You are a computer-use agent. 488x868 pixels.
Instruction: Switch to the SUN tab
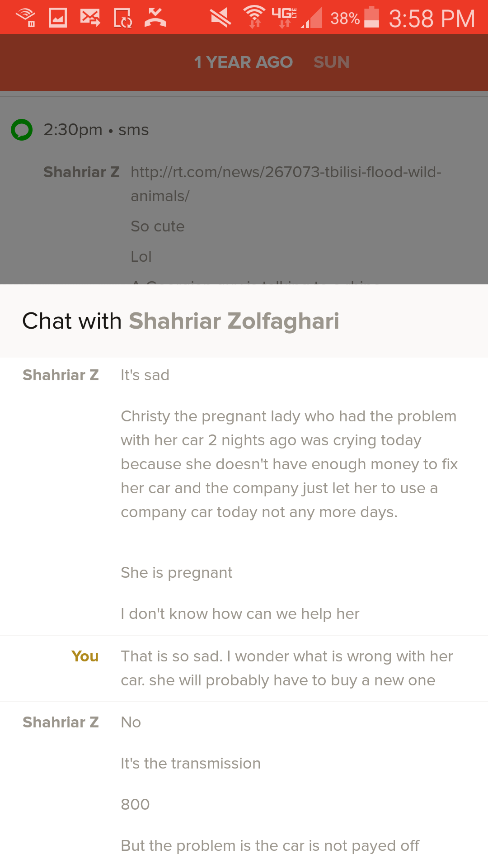tap(332, 62)
